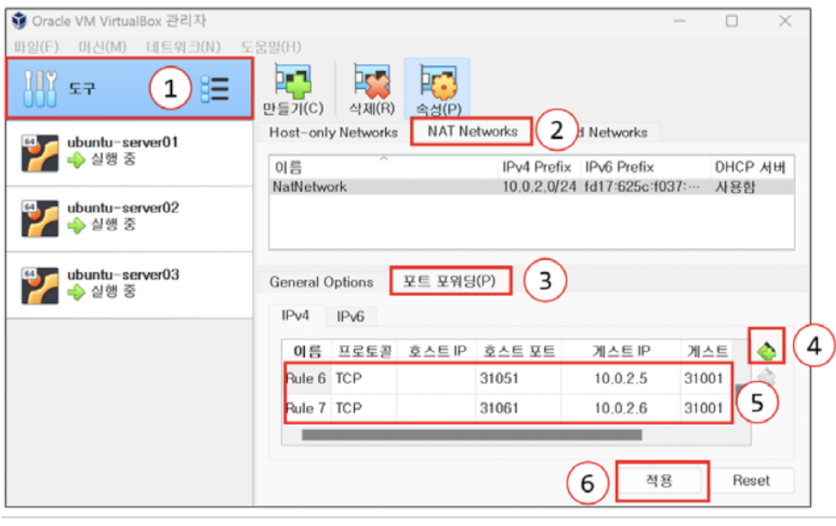The width and height of the screenshot is (836, 526).
Task: Open the 머신(M) menu
Action: click(102, 47)
